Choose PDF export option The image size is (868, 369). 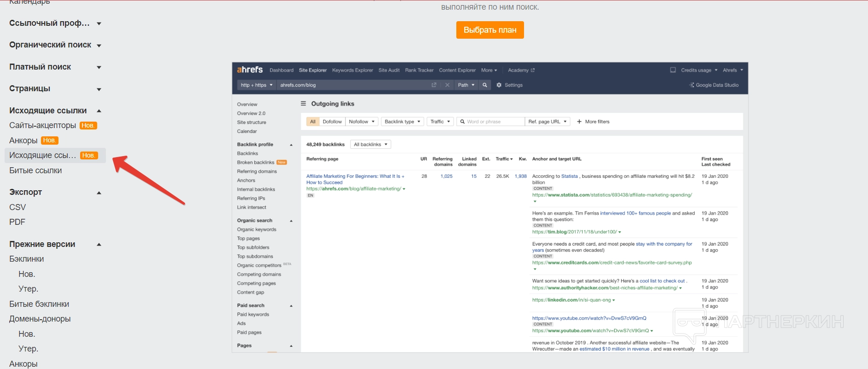coord(17,222)
